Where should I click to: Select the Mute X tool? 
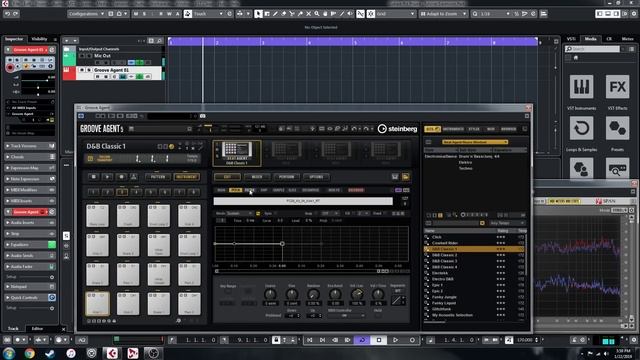coord(309,14)
